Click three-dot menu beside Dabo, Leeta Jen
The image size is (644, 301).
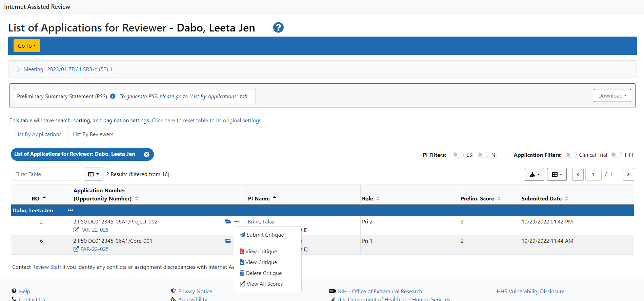click(70, 210)
